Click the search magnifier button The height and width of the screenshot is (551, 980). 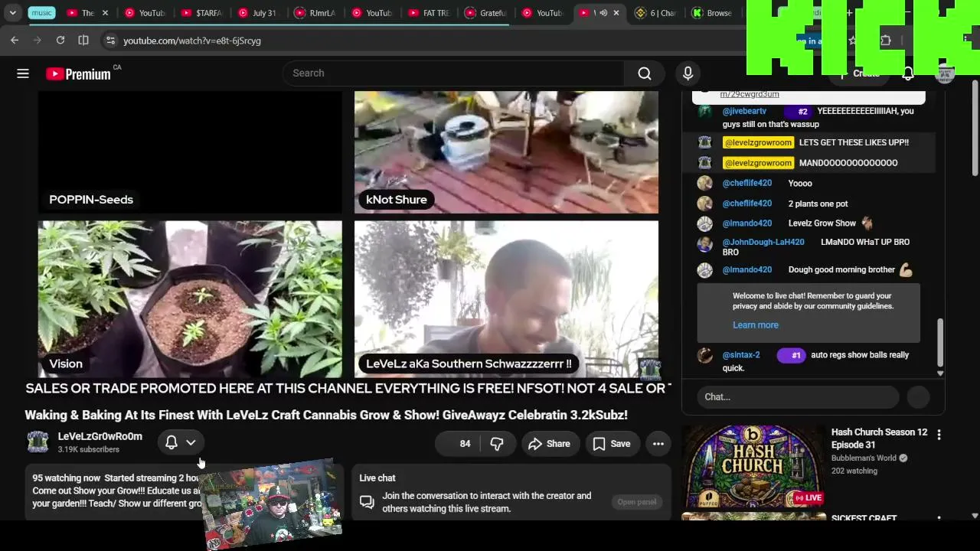[645, 73]
